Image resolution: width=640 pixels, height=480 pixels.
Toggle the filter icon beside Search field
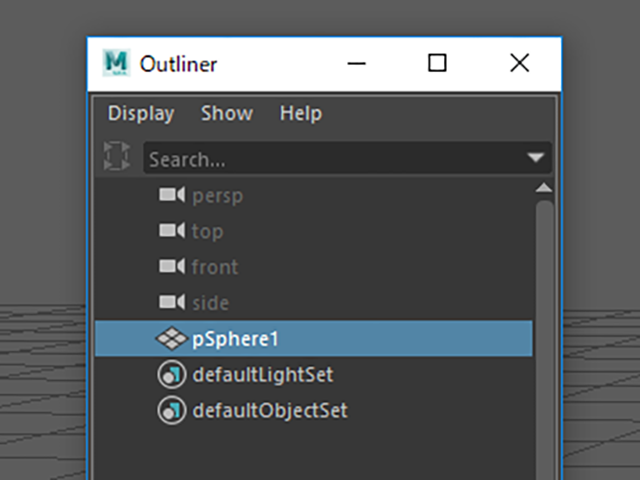point(117,156)
